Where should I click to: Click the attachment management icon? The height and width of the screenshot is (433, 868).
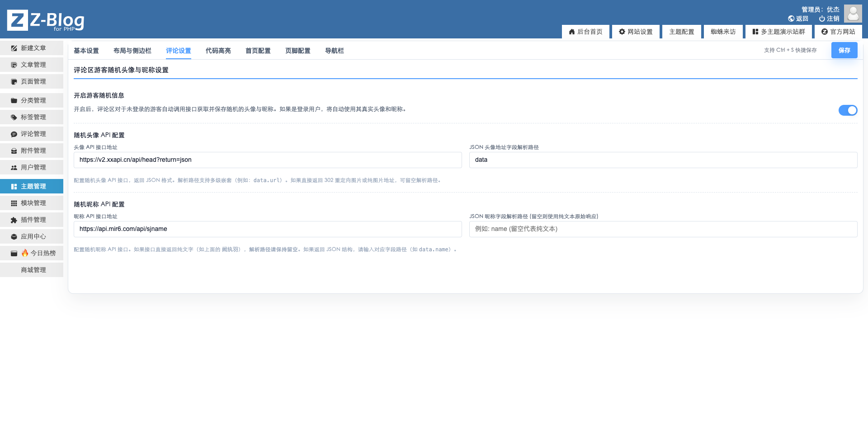[14, 151]
